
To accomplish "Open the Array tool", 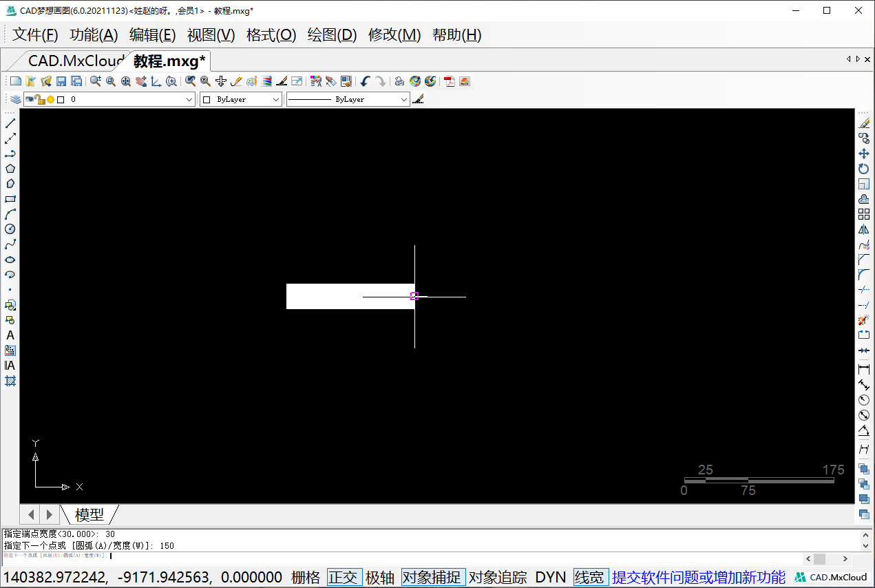I will point(864,214).
